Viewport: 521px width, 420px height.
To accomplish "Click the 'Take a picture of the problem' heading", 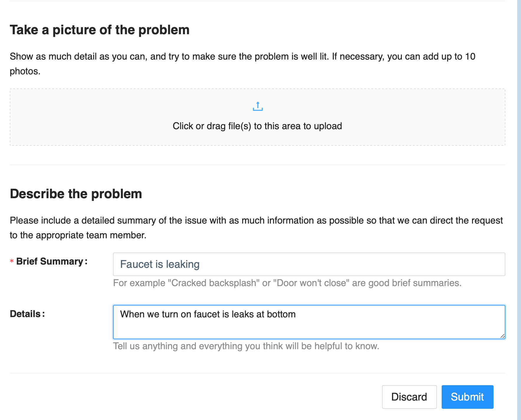I will pyautogui.click(x=100, y=30).
